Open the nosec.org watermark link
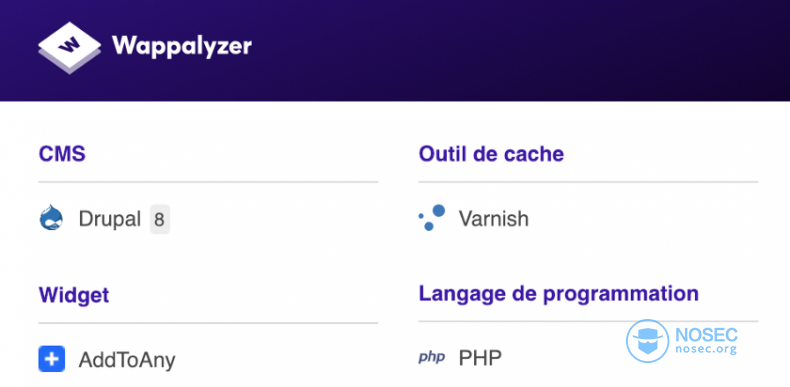 pyautogui.click(x=705, y=349)
